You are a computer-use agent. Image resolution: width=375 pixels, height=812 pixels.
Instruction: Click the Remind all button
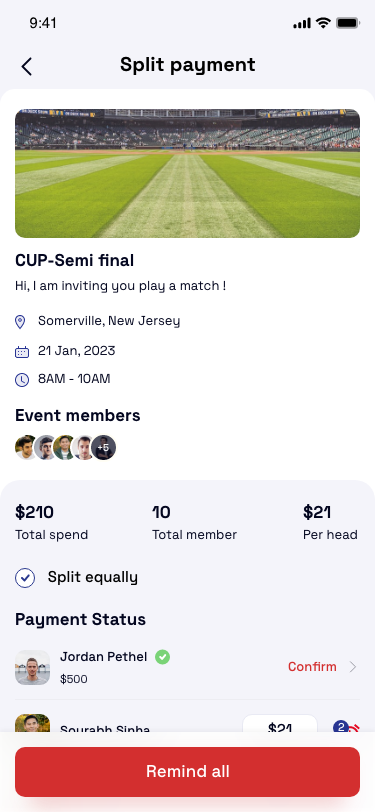coord(188,772)
